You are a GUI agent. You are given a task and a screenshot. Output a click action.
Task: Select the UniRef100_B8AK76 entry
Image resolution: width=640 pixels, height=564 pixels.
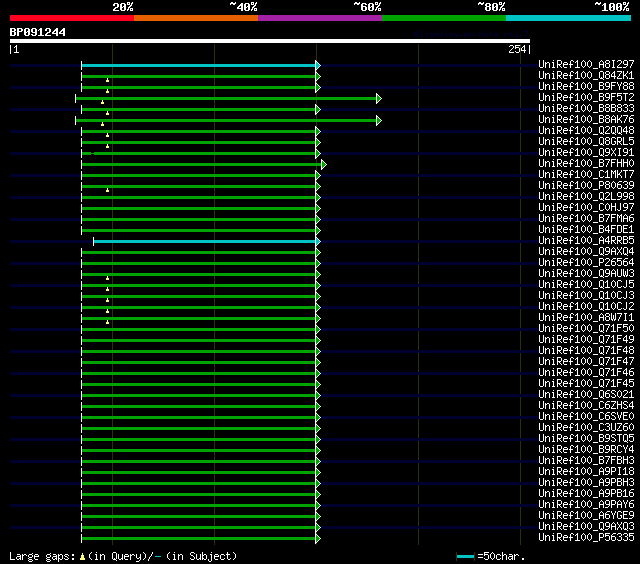coord(586,120)
